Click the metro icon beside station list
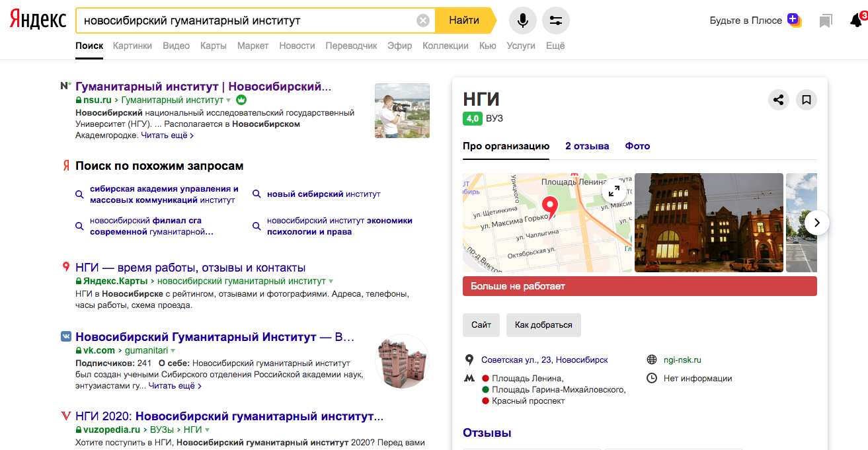This screenshot has height=450, width=868. (469, 379)
